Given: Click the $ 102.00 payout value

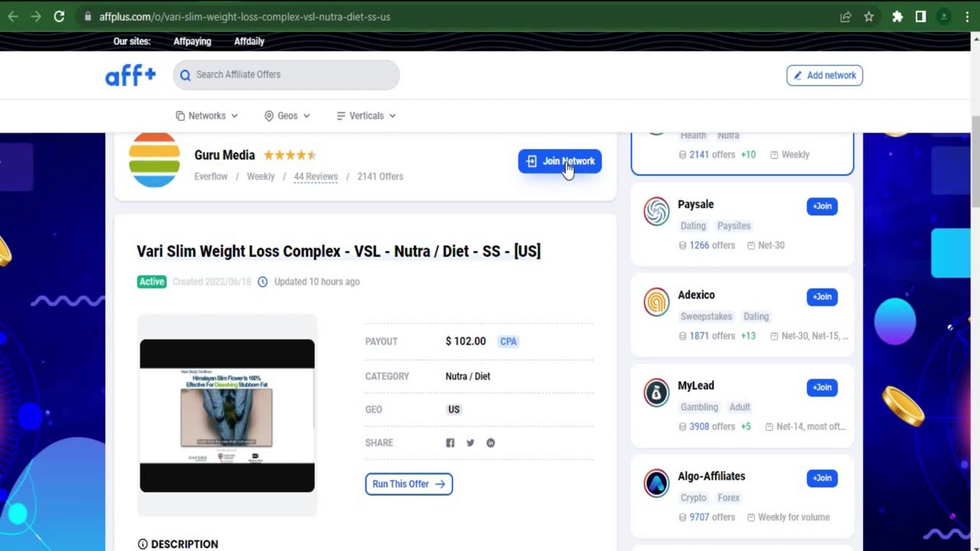Looking at the screenshot, I should tap(465, 341).
